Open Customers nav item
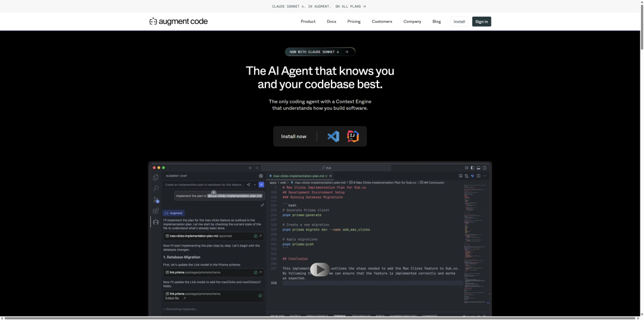Image resolution: width=644 pixels, height=320 pixels. coord(382,21)
